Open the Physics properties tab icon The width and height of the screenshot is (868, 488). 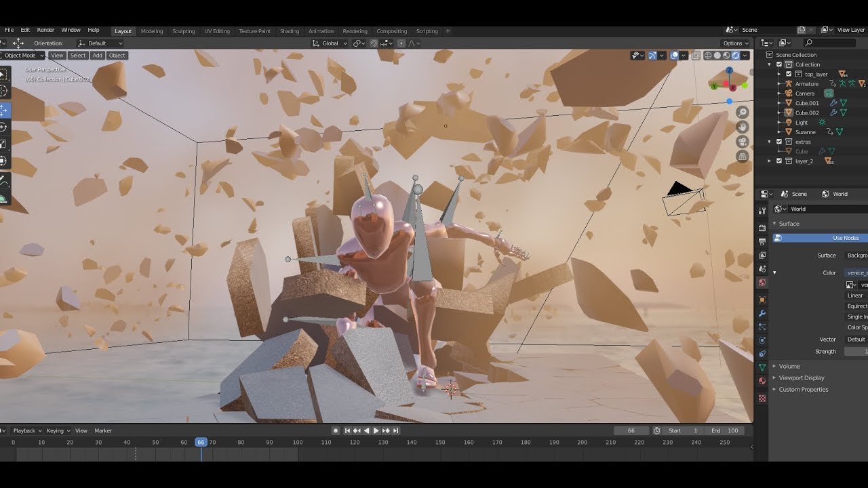[762, 340]
